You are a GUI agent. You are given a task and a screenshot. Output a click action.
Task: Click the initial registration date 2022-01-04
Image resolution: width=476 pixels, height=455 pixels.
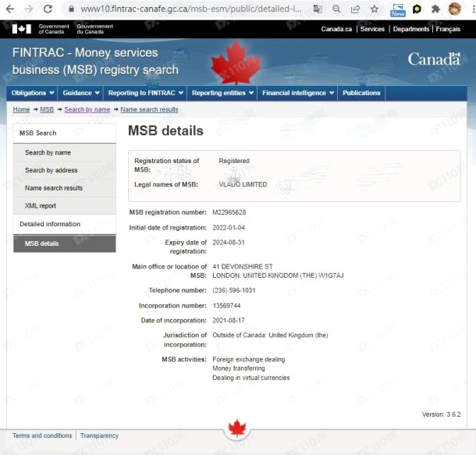tap(229, 228)
